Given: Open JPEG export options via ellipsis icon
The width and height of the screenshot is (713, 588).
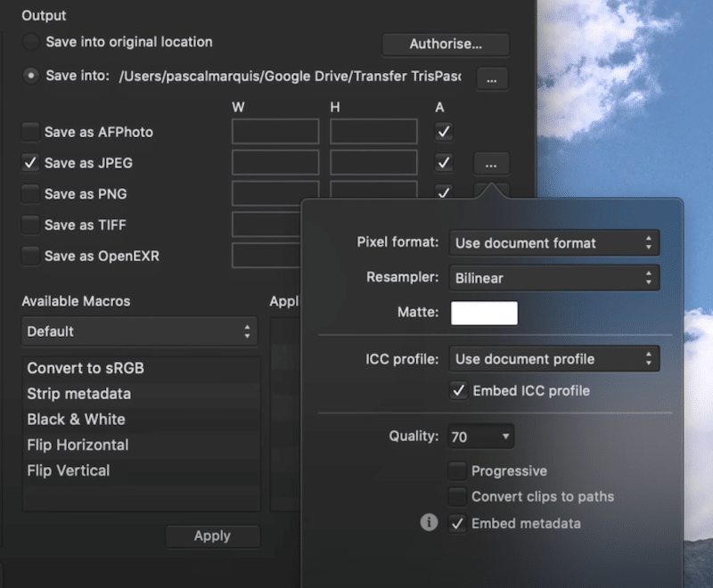Looking at the screenshot, I should pos(491,164).
